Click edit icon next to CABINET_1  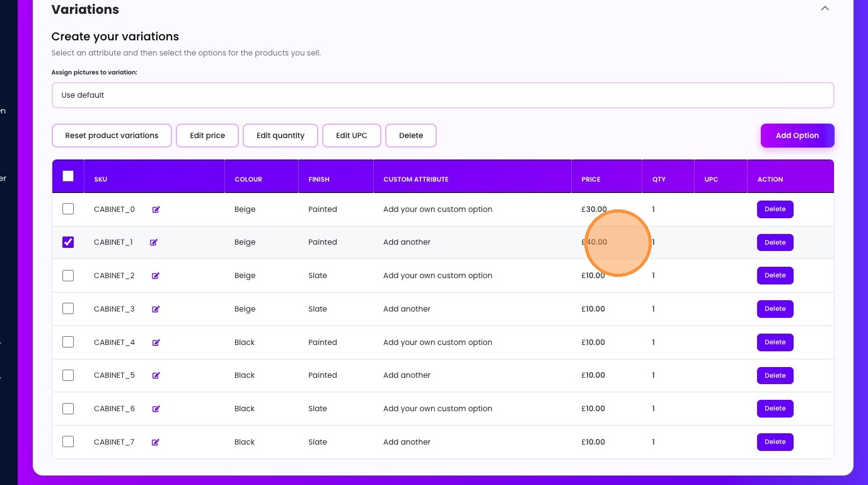[154, 242]
